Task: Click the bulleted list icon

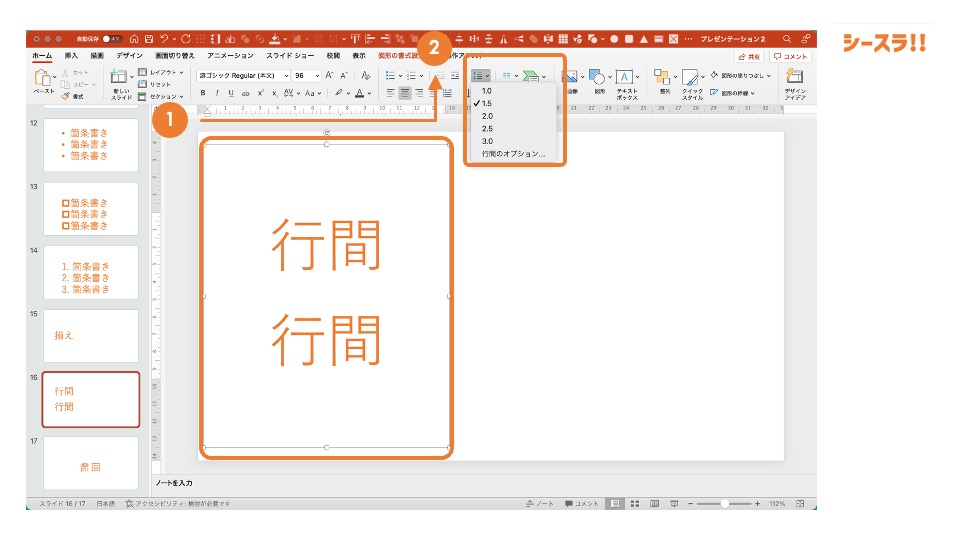Action: point(390,75)
